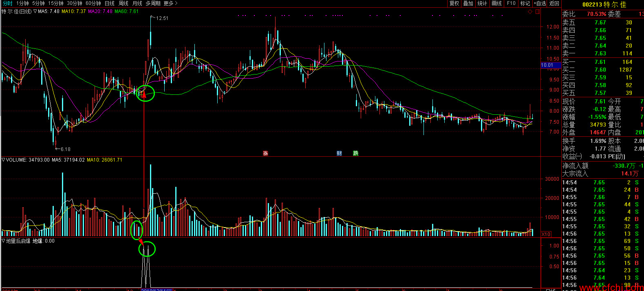Image resolution: width=644 pixels, height=291 pixels.
Task: Click the 换手 1.69% value
Action: tap(598, 141)
